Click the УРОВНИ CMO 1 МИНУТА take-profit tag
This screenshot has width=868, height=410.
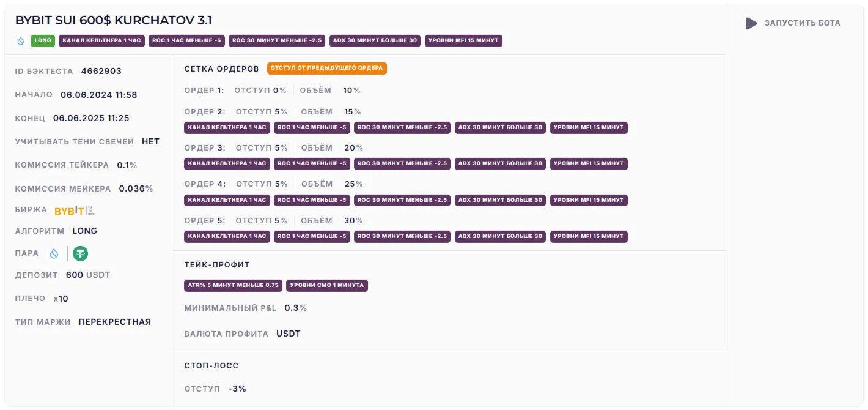[327, 286]
